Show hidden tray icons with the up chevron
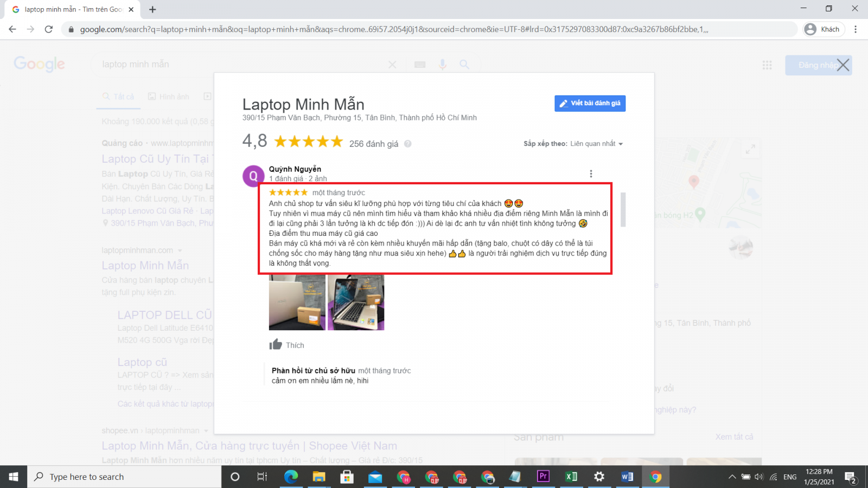 pyautogui.click(x=732, y=477)
